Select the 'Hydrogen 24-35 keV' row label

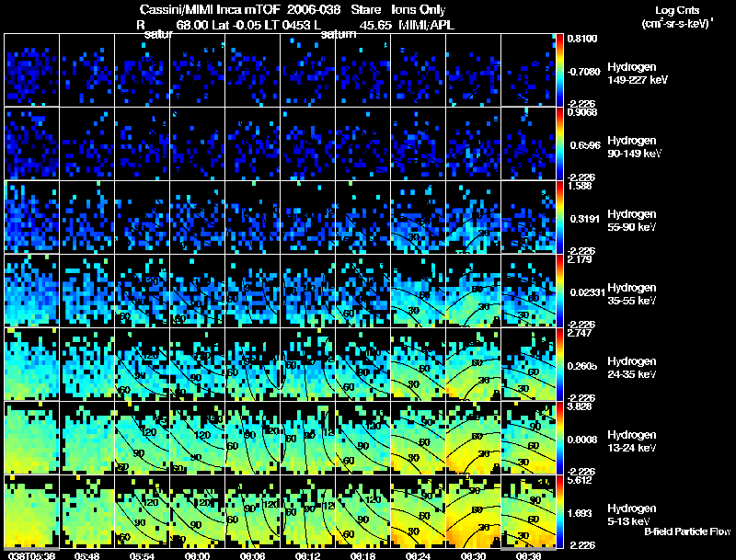point(632,368)
